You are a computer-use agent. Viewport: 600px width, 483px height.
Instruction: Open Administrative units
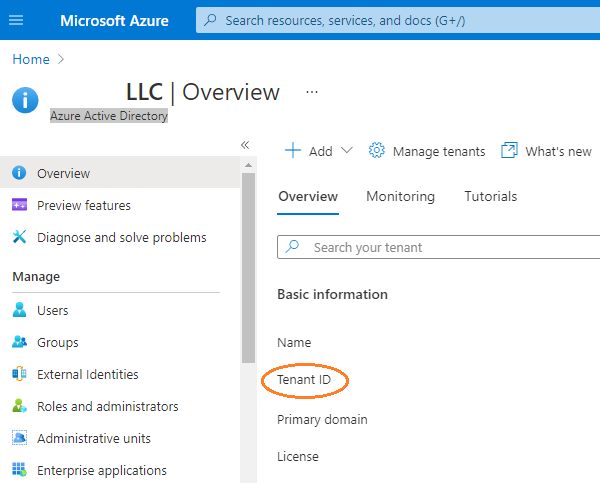click(94, 438)
